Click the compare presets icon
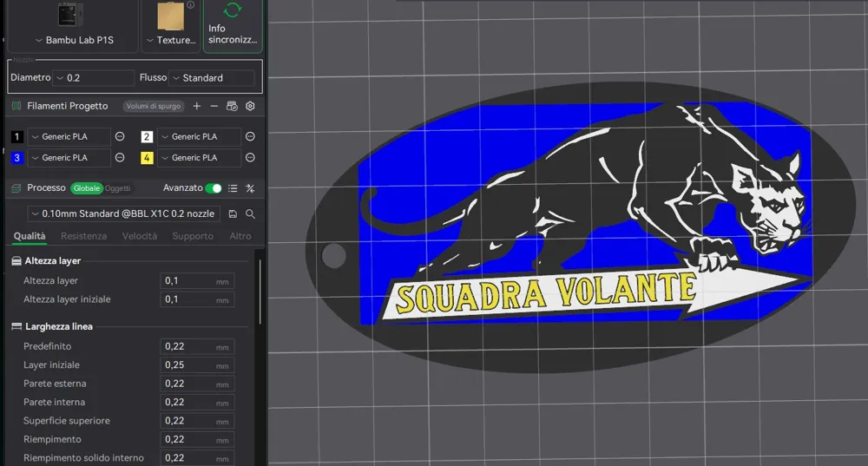 (x=250, y=188)
